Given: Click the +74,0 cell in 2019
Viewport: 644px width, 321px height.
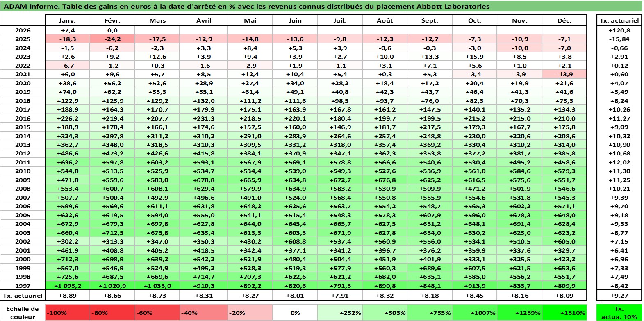Looking at the screenshot, I should [67, 92].
